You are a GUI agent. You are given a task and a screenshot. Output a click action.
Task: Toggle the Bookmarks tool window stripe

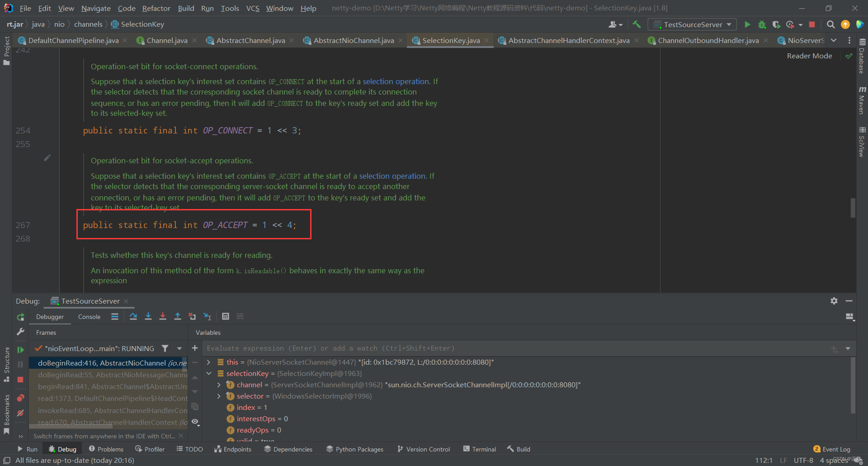[x=6, y=414]
